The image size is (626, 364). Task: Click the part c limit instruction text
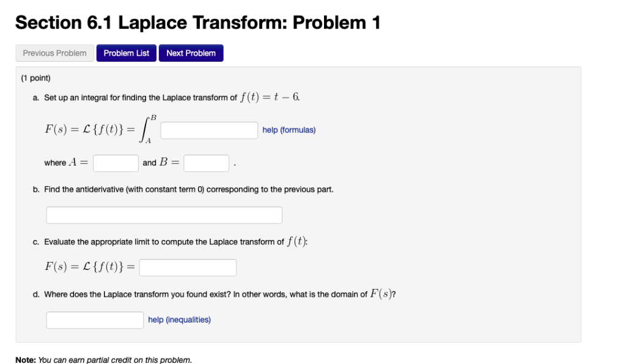[171, 242]
